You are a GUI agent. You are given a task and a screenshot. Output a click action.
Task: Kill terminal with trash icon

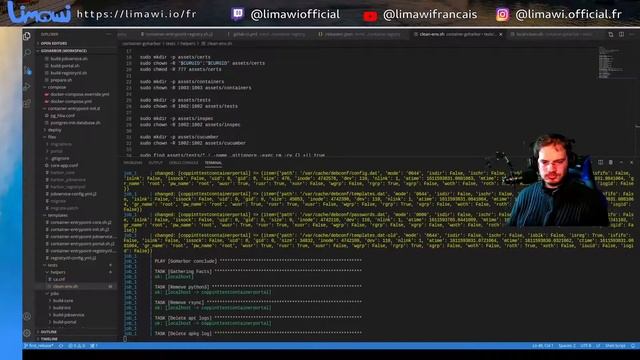pos(611,162)
